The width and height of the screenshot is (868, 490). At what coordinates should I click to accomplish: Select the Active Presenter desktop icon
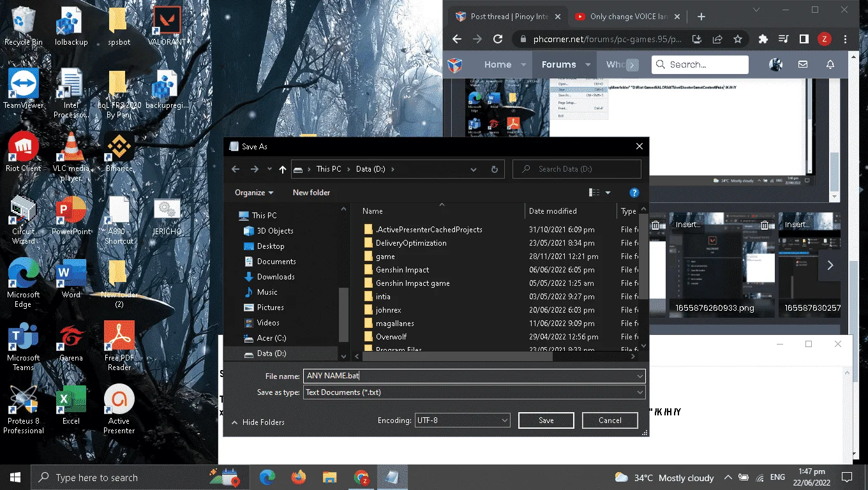(x=119, y=410)
